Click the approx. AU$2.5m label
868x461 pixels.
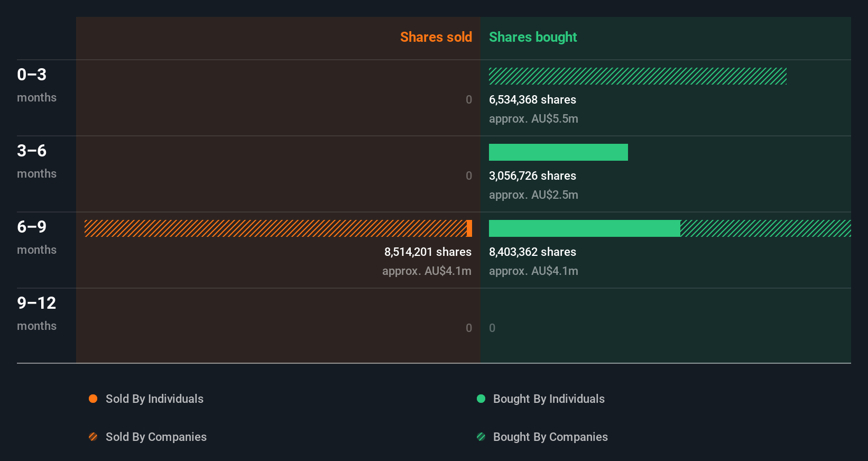[533, 195]
